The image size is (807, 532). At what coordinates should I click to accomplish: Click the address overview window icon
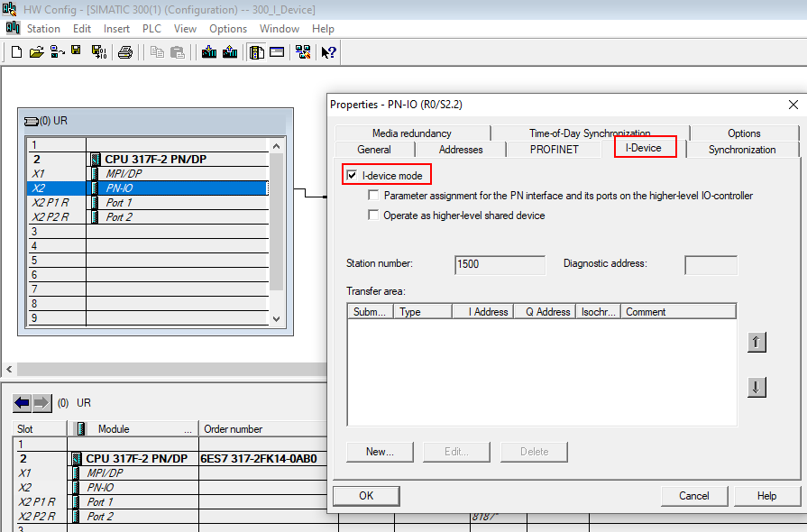(277, 52)
